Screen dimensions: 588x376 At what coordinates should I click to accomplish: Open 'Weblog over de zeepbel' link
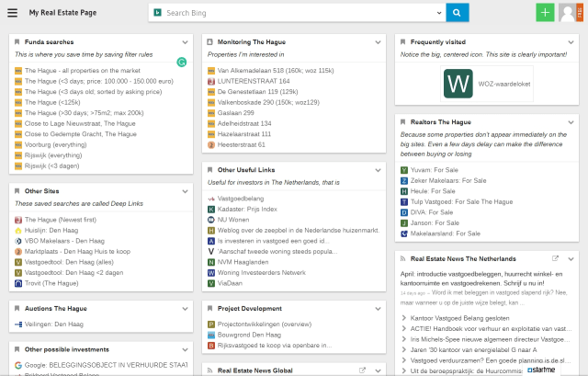[299, 231]
